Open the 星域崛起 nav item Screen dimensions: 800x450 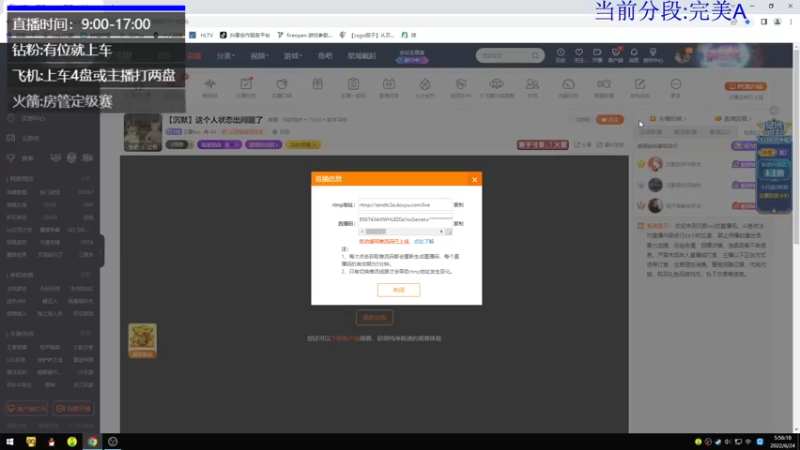[362, 56]
